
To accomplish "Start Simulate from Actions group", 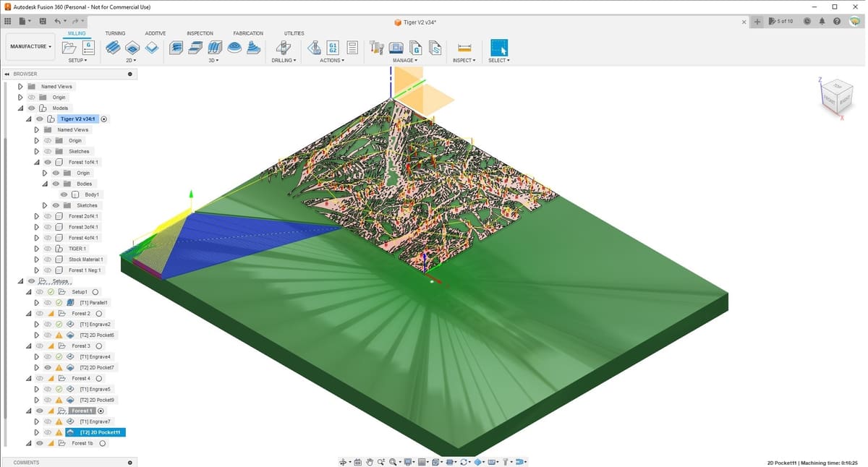I will click(314, 48).
